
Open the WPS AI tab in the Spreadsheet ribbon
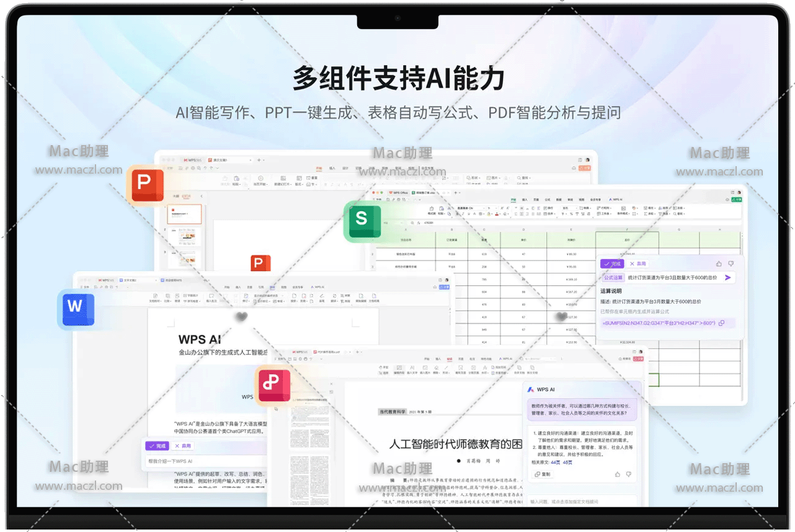[616, 200]
